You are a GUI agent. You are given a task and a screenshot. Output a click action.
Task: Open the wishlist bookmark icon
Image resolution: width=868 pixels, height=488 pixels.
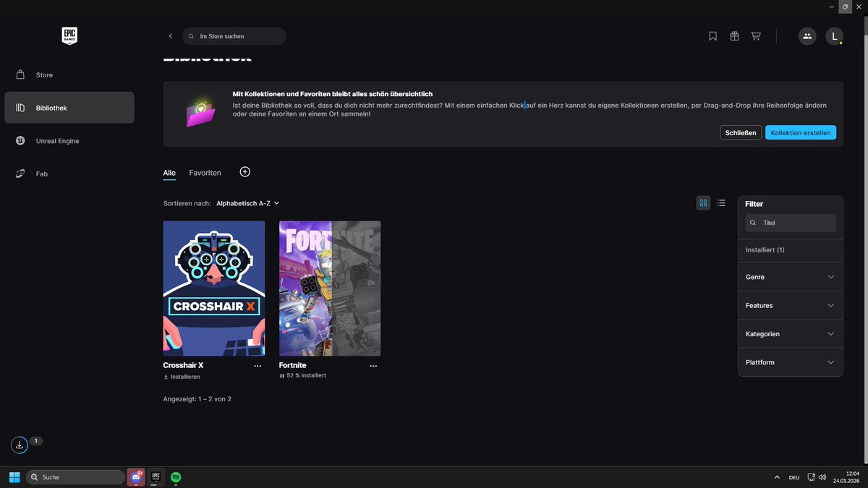pyautogui.click(x=712, y=35)
